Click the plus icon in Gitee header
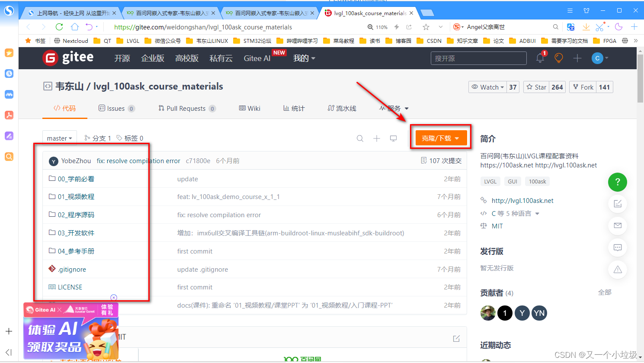Image resolution: width=644 pixels, height=363 pixels. pos(577,58)
